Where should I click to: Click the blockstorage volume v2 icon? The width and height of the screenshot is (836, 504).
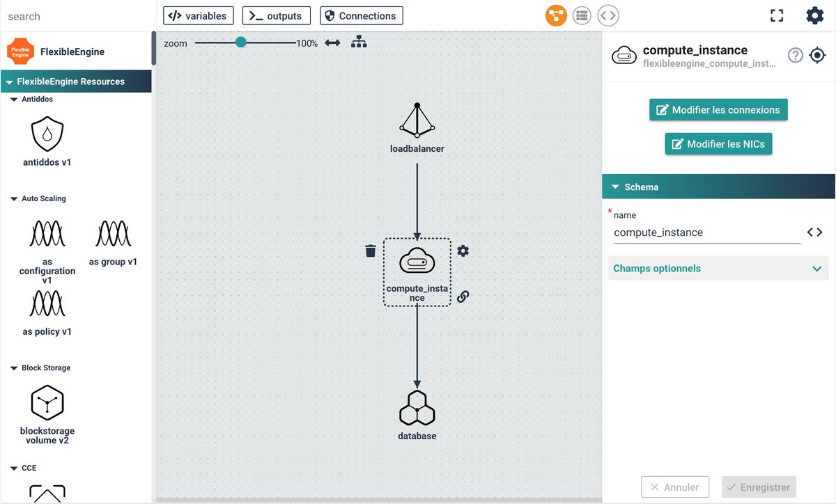(47, 404)
